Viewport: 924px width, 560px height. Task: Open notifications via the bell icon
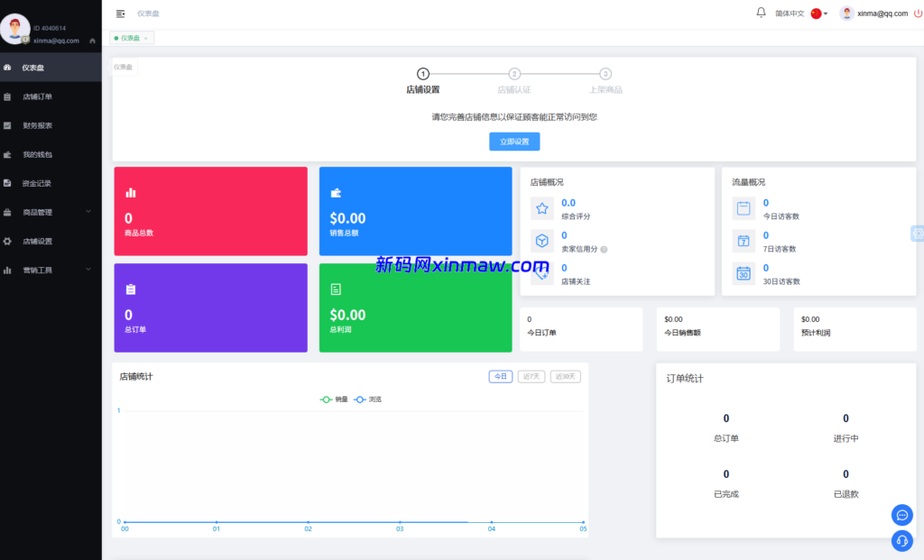761,13
